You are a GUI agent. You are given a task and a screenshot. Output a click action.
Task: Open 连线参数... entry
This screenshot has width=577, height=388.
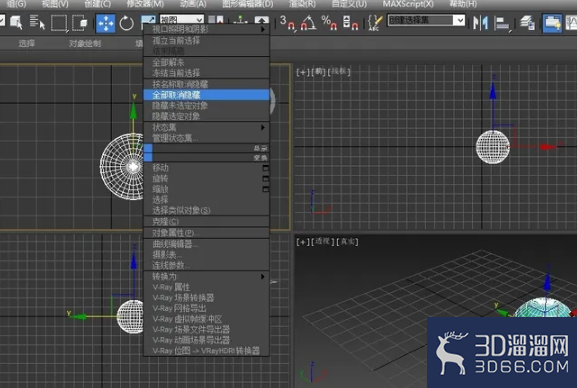point(206,265)
